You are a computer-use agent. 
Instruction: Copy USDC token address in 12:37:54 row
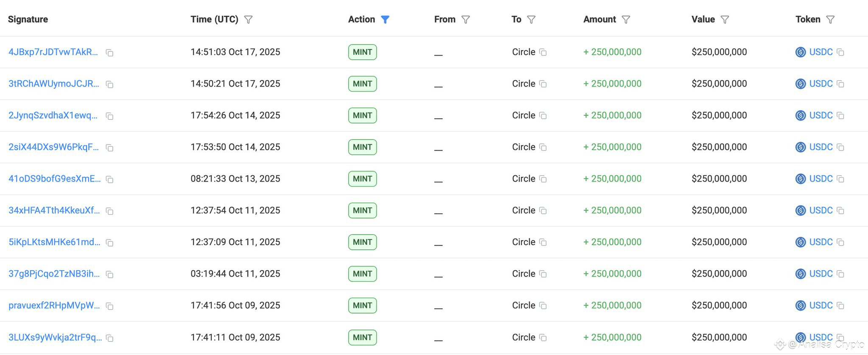point(840,211)
